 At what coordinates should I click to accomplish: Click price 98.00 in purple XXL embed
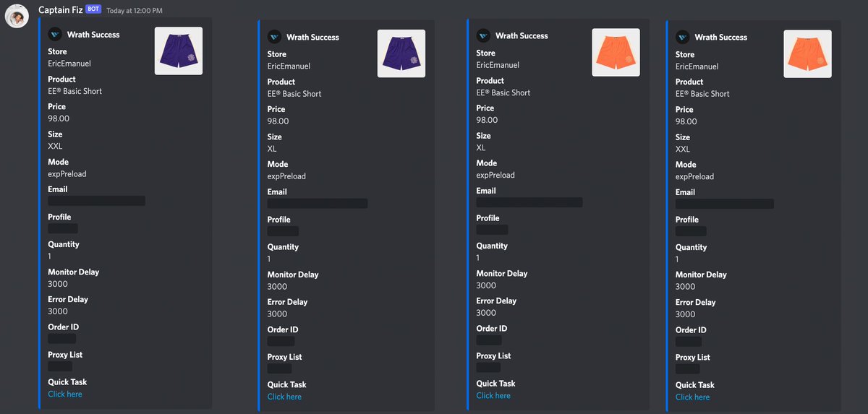pos(59,118)
